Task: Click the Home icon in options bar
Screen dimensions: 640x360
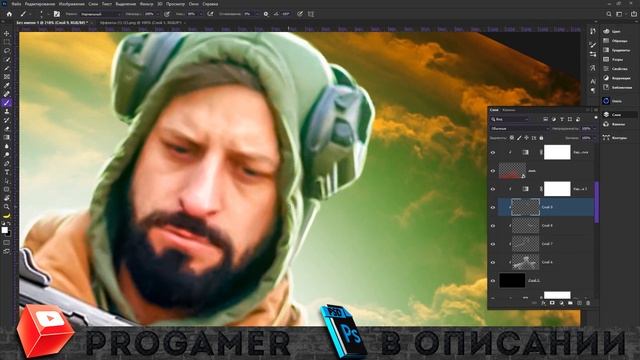Action: click(9, 14)
